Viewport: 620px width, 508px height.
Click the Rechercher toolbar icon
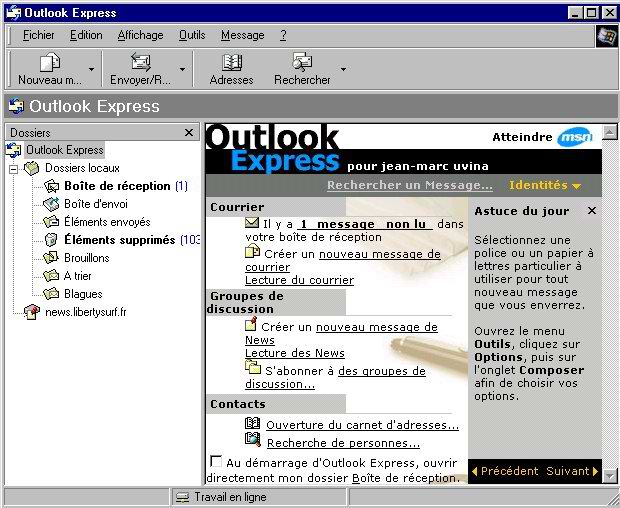click(x=302, y=62)
